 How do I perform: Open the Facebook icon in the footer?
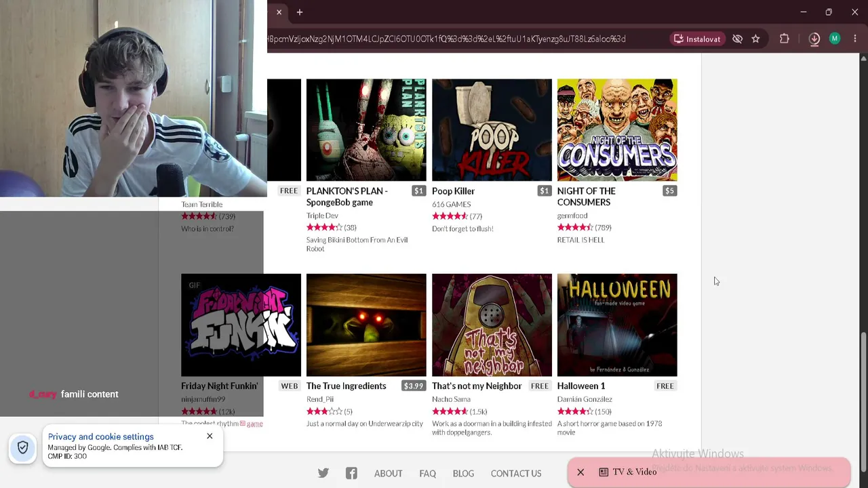[351, 473]
